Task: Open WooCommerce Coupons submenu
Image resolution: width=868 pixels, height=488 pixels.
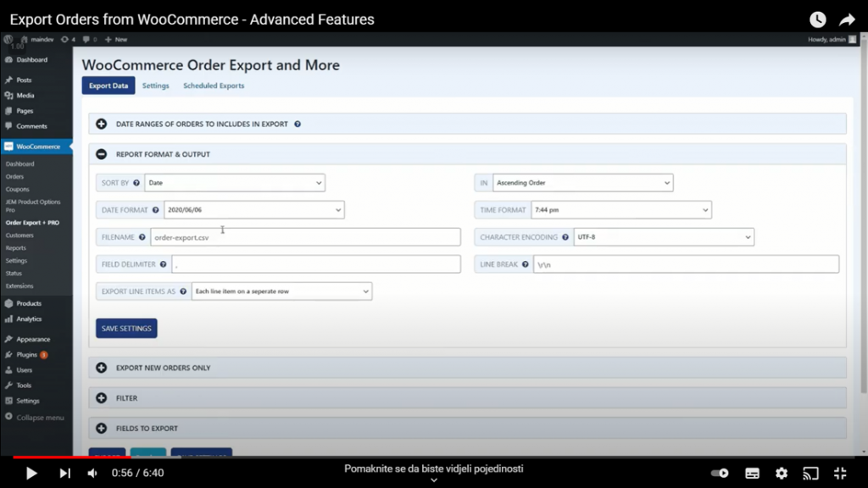Action: click(x=18, y=189)
